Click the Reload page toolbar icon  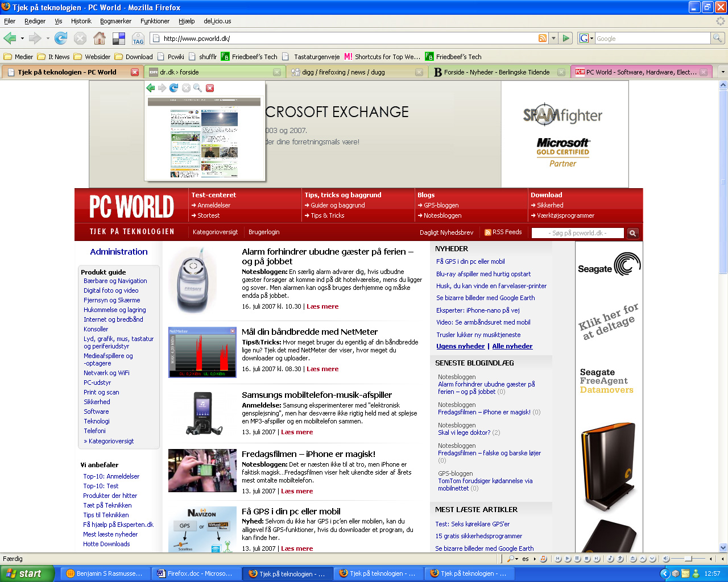click(61, 38)
